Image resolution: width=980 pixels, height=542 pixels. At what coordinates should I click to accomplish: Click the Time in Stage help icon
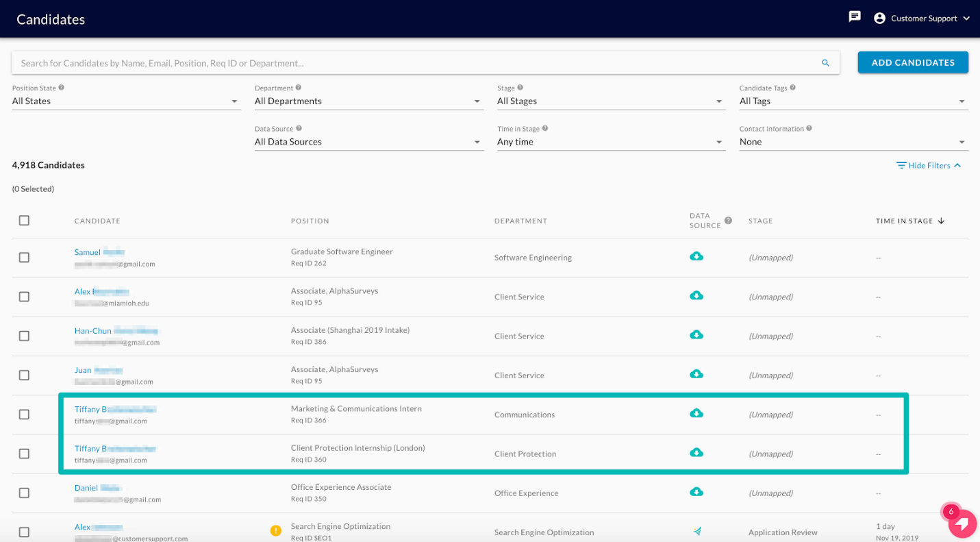[545, 128]
